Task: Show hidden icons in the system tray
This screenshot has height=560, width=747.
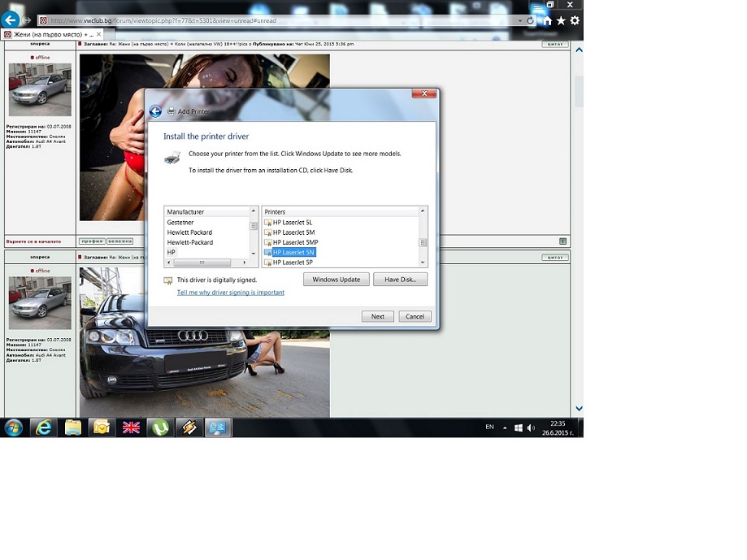Action: (505, 428)
